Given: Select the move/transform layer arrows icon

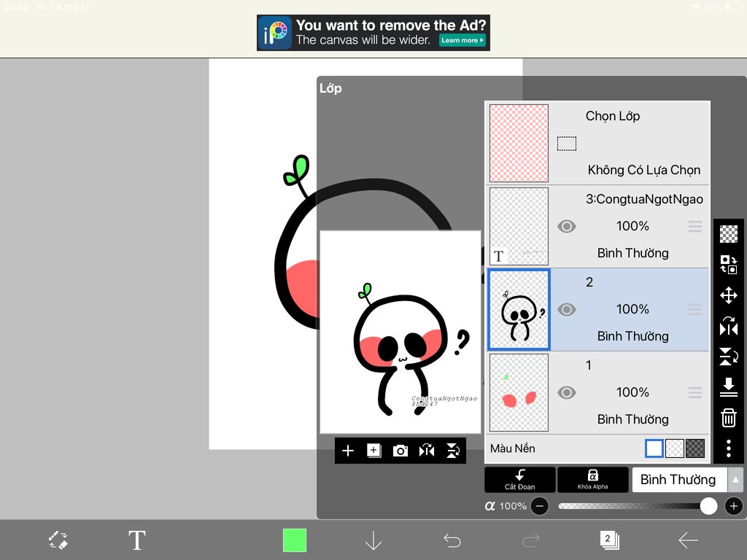Looking at the screenshot, I should point(729,295).
